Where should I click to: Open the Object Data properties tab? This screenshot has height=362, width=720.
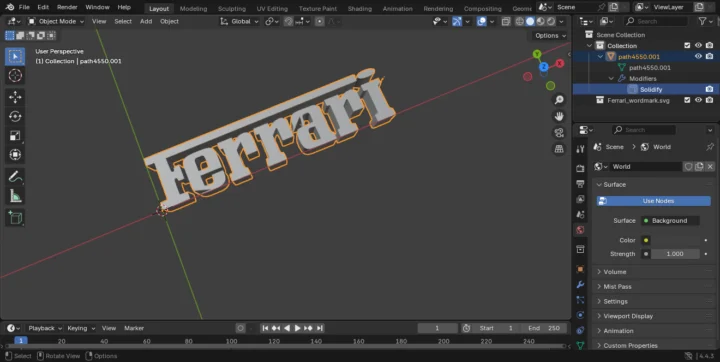coord(580,345)
